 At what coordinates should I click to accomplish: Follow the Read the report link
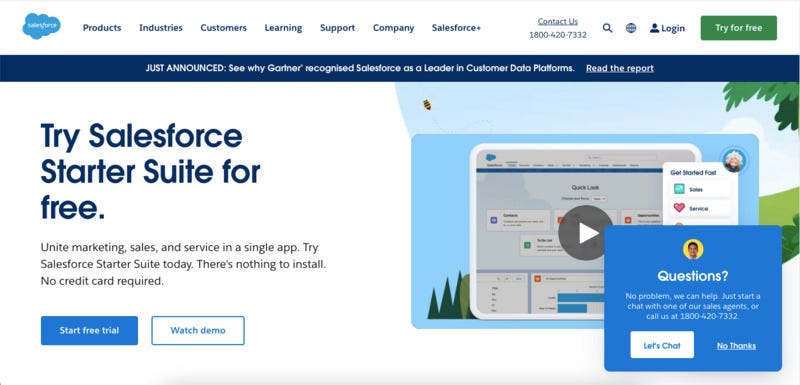619,68
